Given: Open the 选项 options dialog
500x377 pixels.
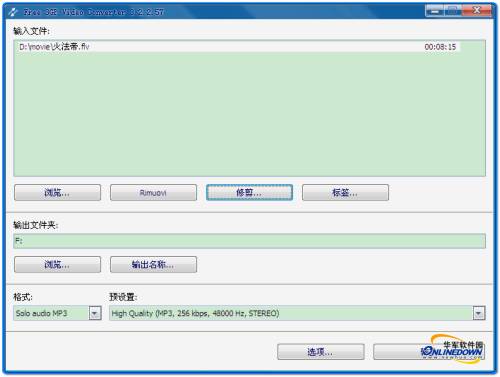Looking at the screenshot, I should click(x=320, y=352).
